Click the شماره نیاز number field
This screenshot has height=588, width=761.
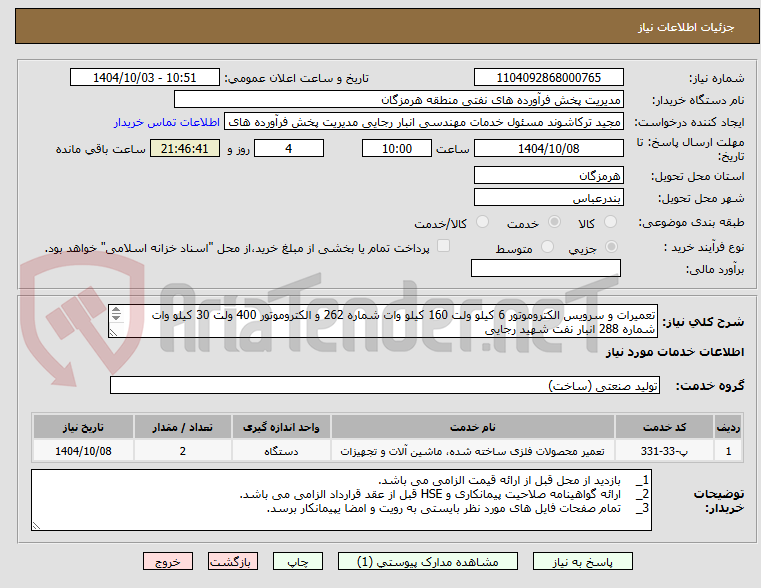(548, 78)
